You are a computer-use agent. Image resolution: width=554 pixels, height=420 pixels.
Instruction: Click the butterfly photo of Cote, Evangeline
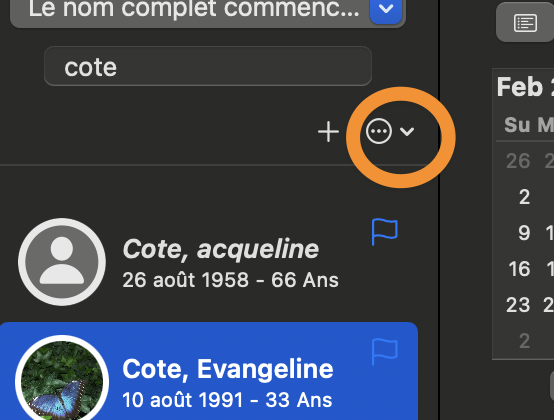(x=62, y=380)
